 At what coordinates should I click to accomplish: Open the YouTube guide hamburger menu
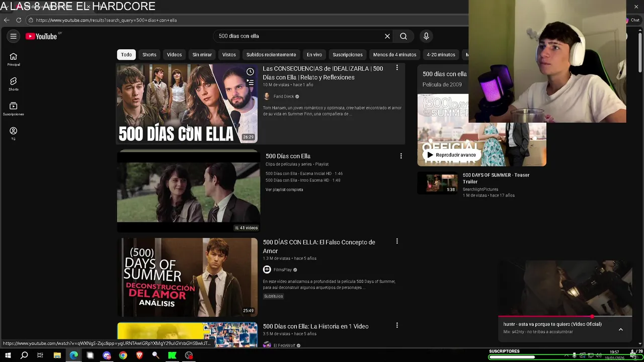(x=14, y=36)
